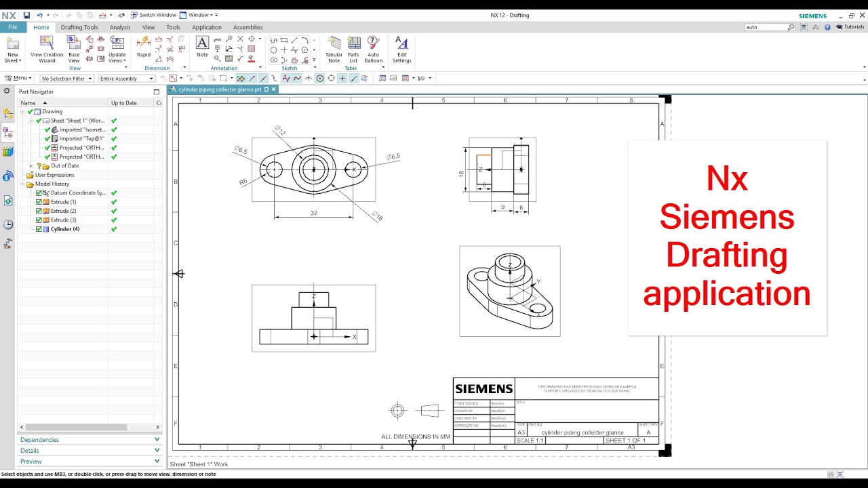Expand the Out of Date folder

coord(31,166)
